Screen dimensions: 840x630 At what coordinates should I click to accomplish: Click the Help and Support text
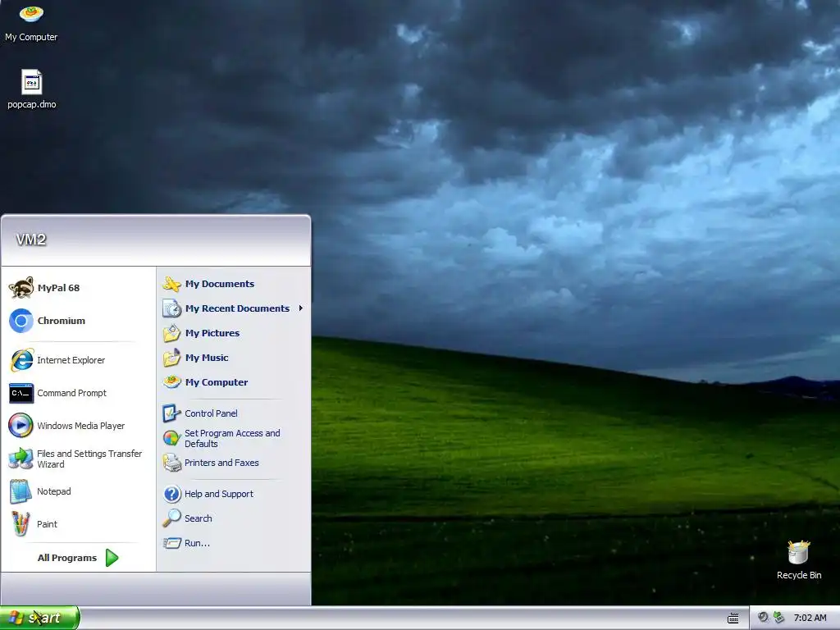(x=218, y=494)
